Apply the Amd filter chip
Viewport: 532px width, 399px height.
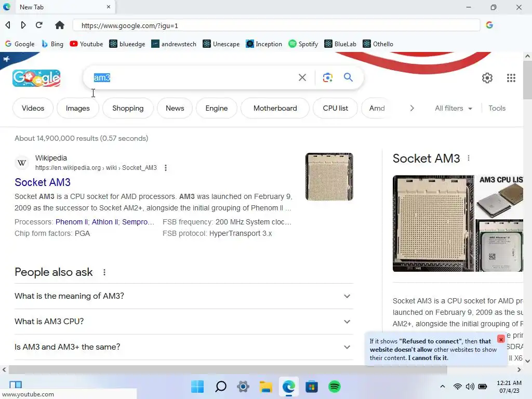pyautogui.click(x=377, y=108)
